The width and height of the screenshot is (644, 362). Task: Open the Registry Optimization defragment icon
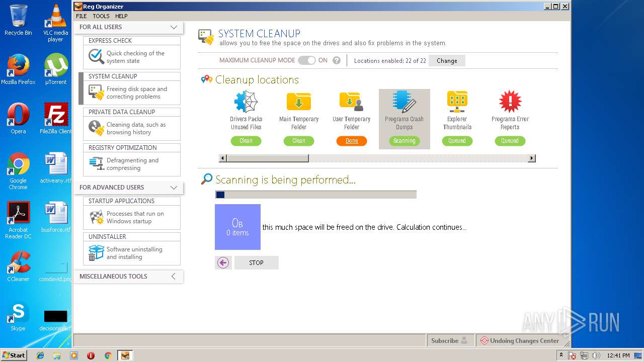pyautogui.click(x=96, y=164)
